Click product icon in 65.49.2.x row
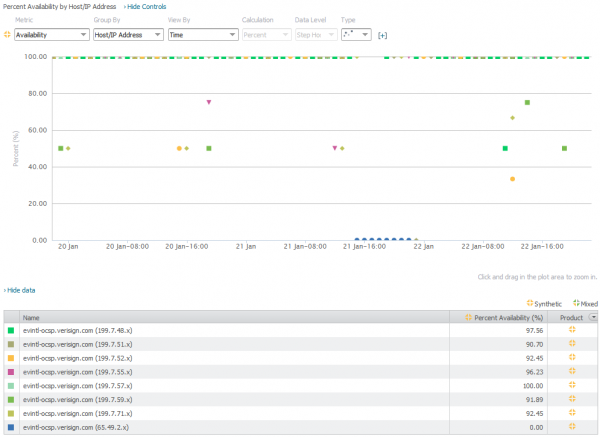Image resolution: width=600 pixels, height=437 pixels. tap(572, 426)
